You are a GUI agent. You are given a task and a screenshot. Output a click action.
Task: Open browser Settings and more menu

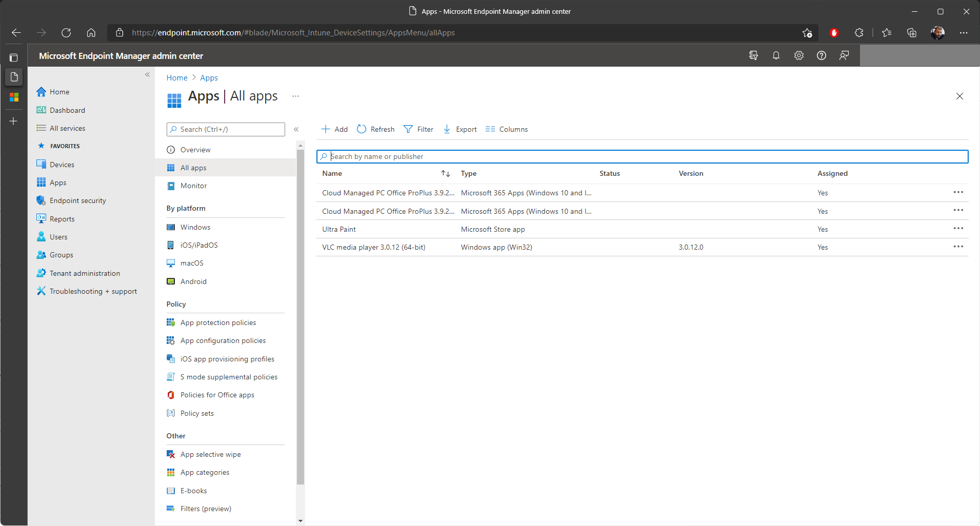click(x=964, y=33)
